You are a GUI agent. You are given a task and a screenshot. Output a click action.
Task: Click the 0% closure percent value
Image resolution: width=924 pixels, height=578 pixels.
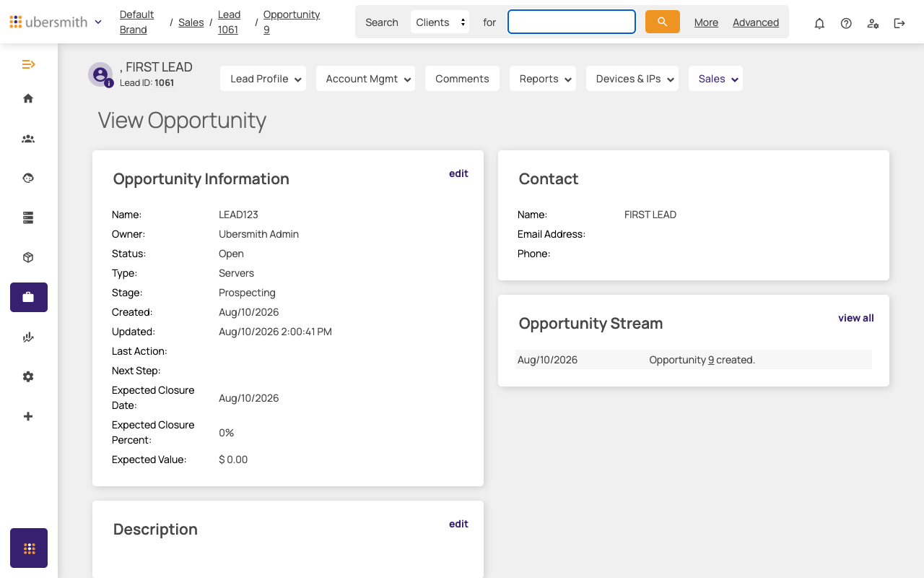[x=226, y=433]
